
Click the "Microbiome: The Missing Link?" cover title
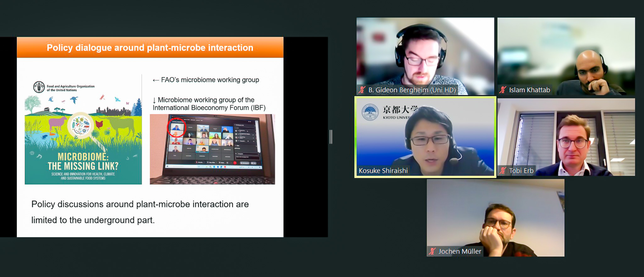pyautogui.click(x=83, y=161)
